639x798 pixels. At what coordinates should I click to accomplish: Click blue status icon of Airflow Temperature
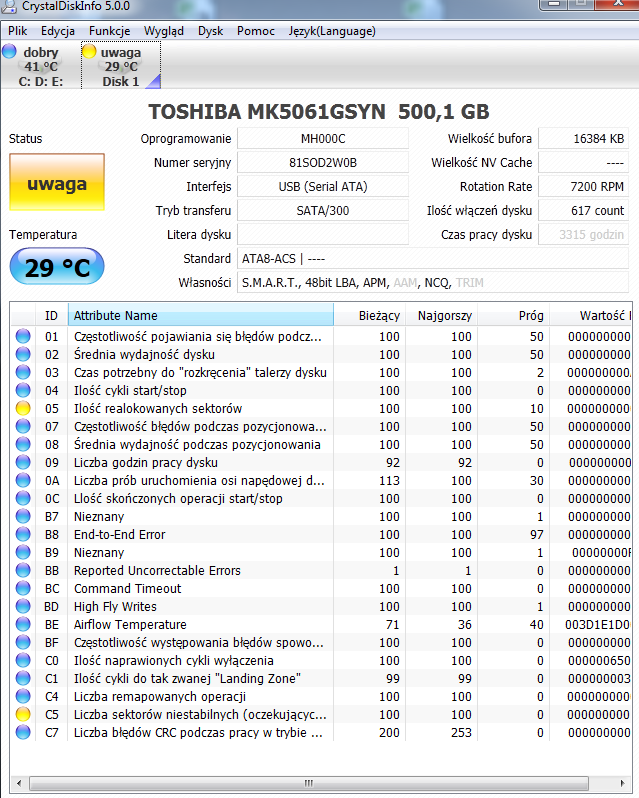(x=23, y=624)
